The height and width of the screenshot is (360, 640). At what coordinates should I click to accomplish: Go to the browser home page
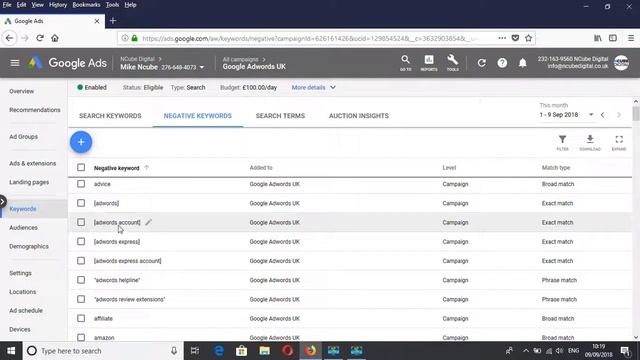click(x=55, y=38)
